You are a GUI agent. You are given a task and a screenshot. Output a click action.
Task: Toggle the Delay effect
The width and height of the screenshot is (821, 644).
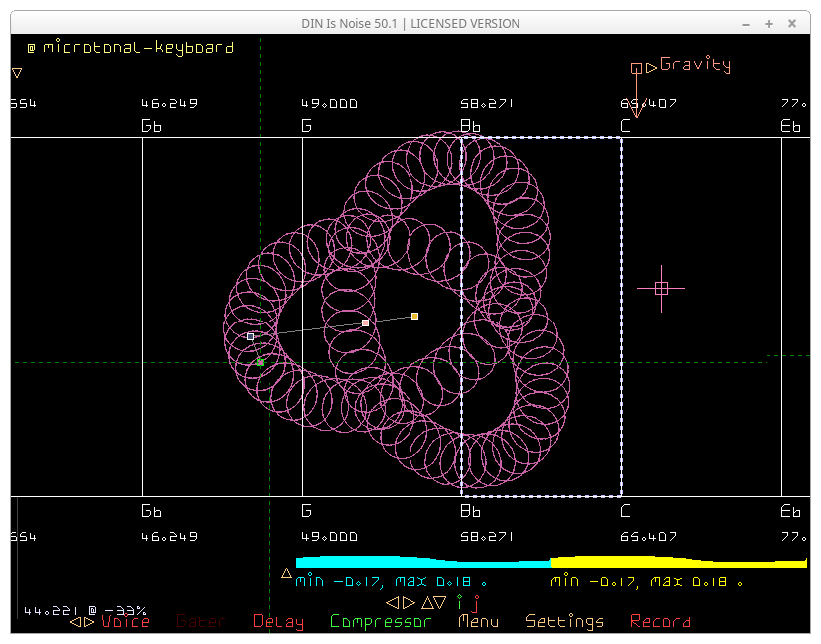(278, 622)
